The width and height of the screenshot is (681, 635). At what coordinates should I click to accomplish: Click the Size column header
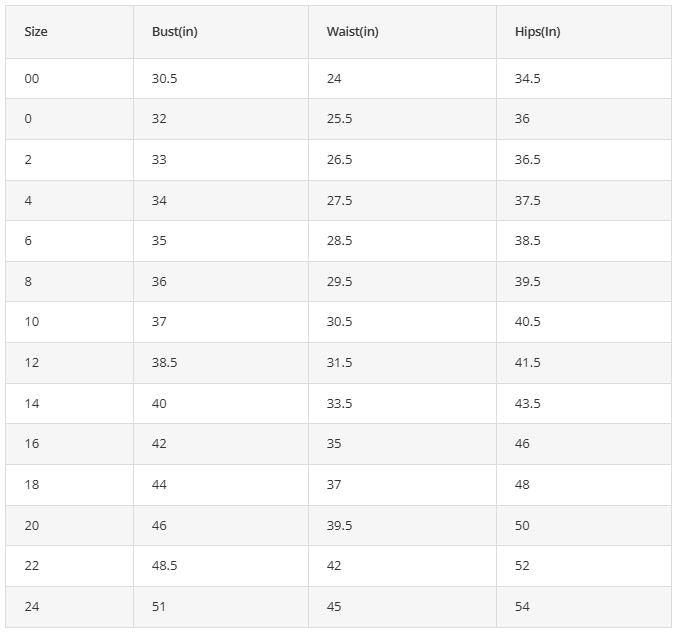click(x=36, y=32)
